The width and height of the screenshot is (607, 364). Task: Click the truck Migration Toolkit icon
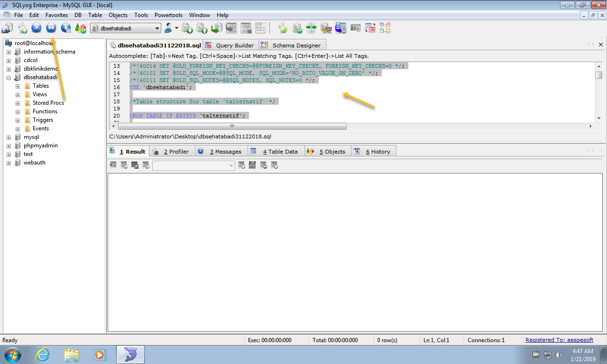(326, 28)
